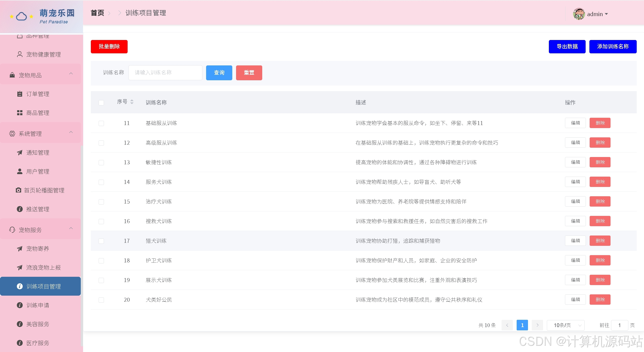
Task: Check the row 20 犬类好公民 checkbox
Action: click(x=101, y=300)
